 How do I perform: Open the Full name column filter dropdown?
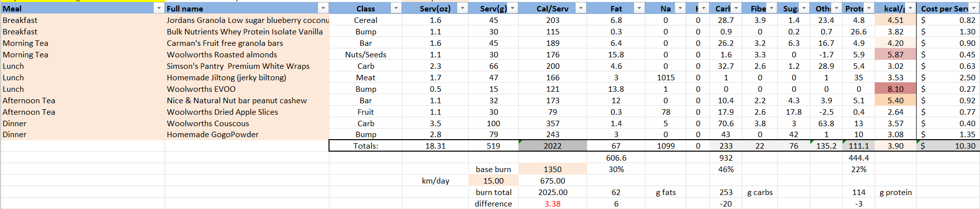point(323,8)
